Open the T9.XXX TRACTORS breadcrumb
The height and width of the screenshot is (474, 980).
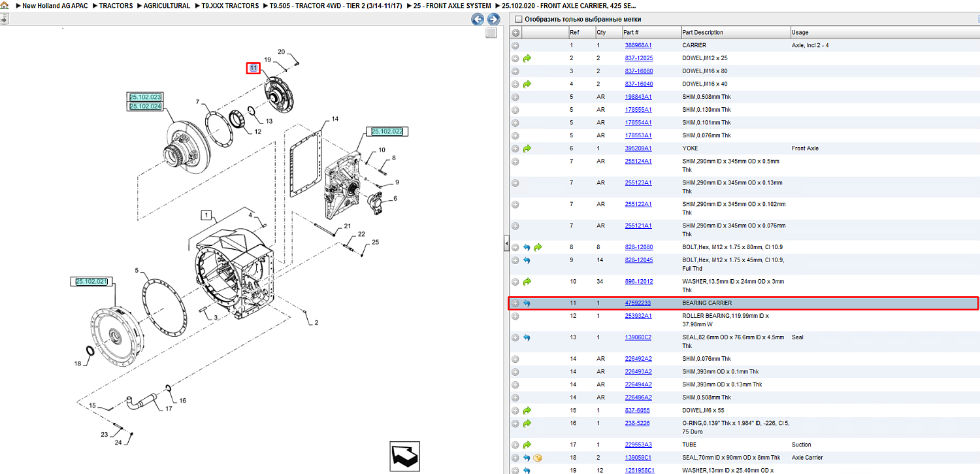(230, 6)
